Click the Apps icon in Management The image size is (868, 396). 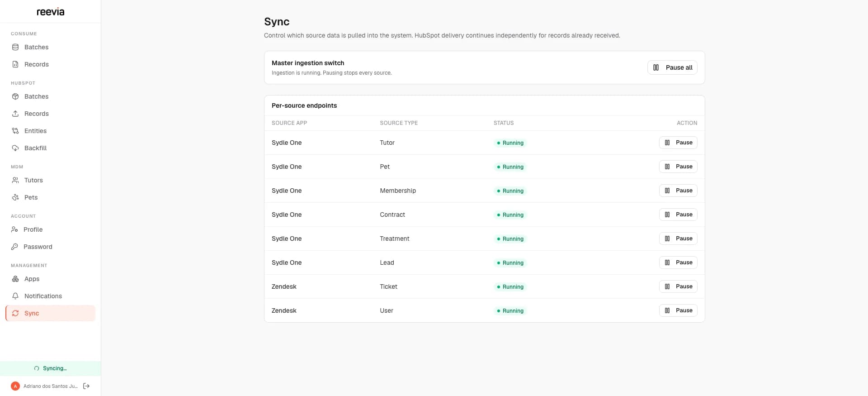[x=15, y=279]
